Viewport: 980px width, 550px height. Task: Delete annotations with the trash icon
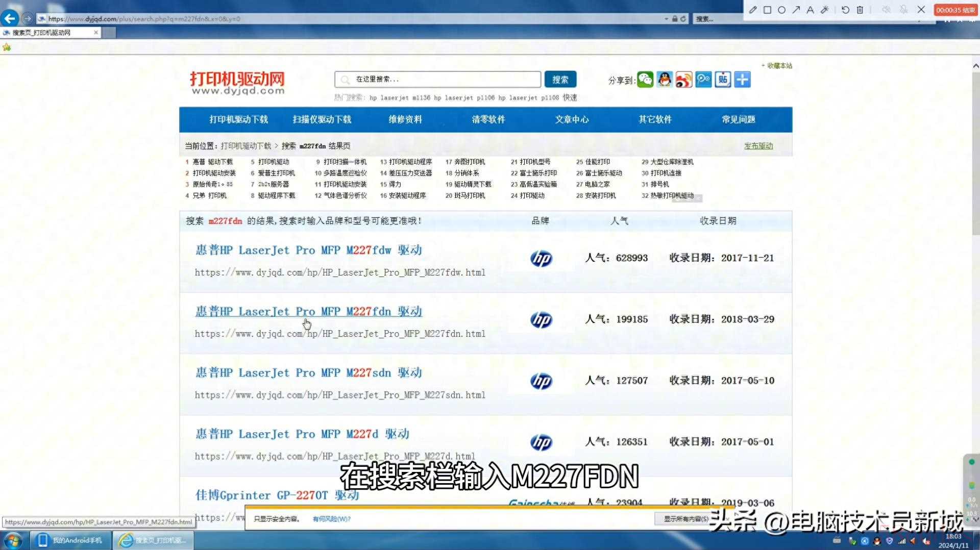point(860,10)
